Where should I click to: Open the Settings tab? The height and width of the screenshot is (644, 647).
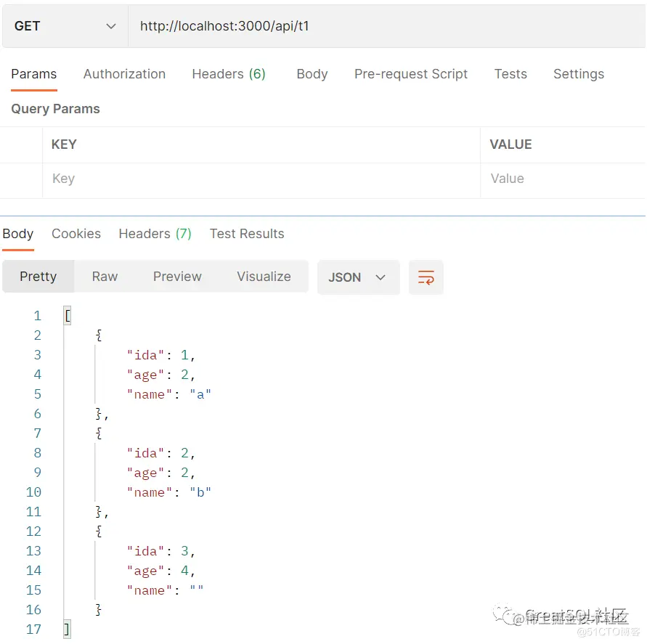[579, 74]
